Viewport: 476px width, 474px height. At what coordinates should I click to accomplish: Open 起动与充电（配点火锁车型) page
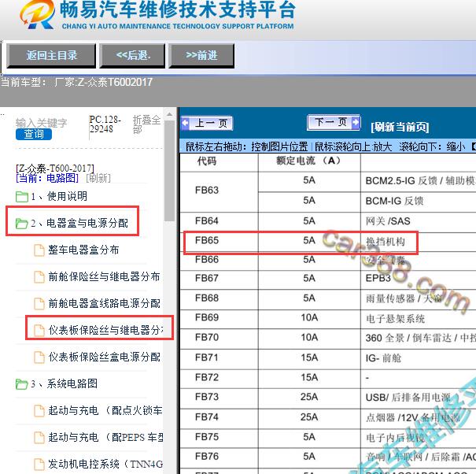point(105,410)
